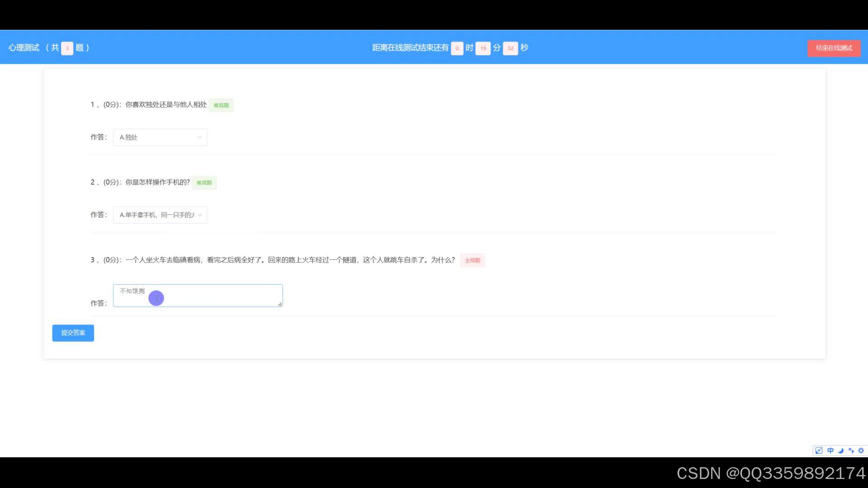Click the hours countdown box showing 0
Viewport: 868px width, 488px height.
click(457, 48)
